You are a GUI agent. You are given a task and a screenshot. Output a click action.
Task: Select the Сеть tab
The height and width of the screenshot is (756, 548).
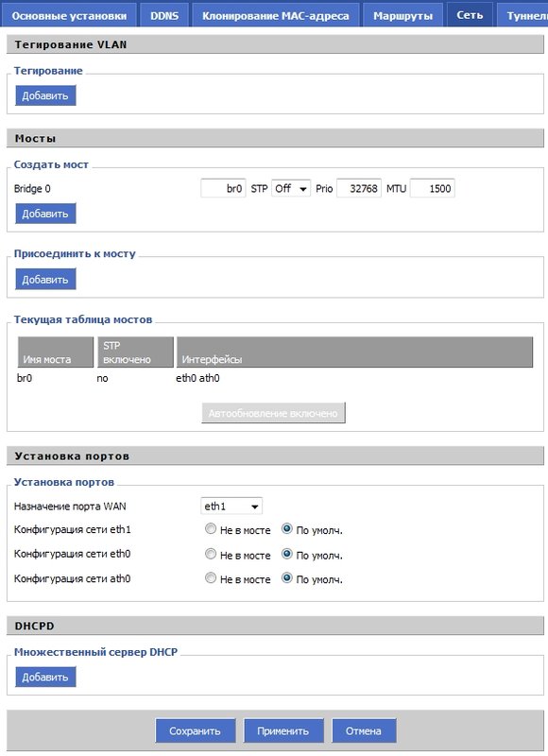pyautogui.click(x=470, y=14)
